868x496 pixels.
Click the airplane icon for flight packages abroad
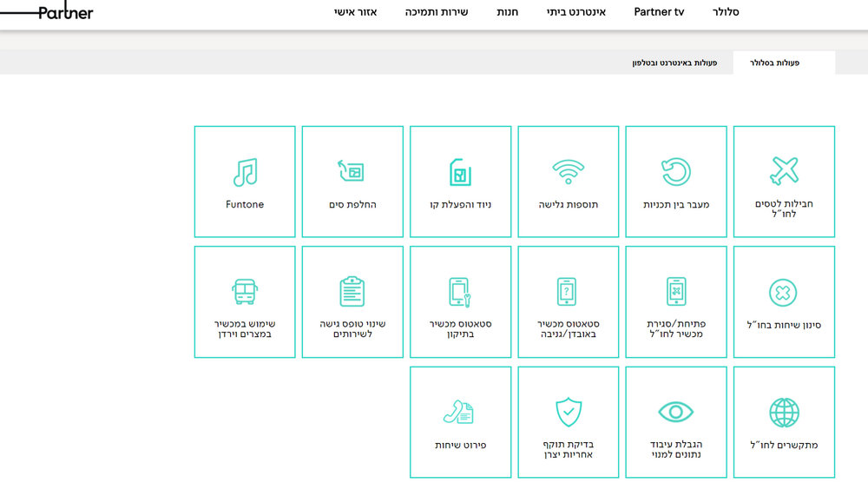784,171
